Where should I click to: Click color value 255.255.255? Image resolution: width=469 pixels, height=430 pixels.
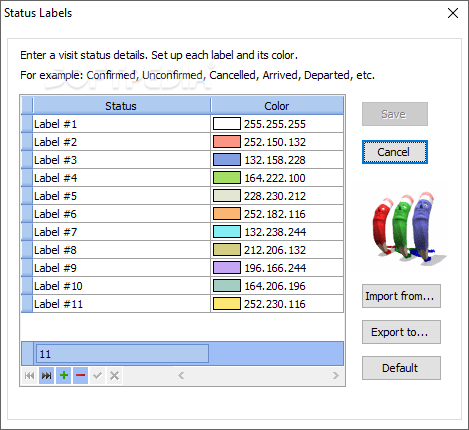[275, 124]
